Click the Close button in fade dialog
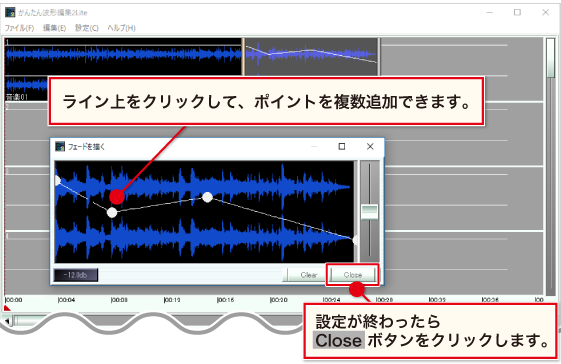 tap(353, 275)
